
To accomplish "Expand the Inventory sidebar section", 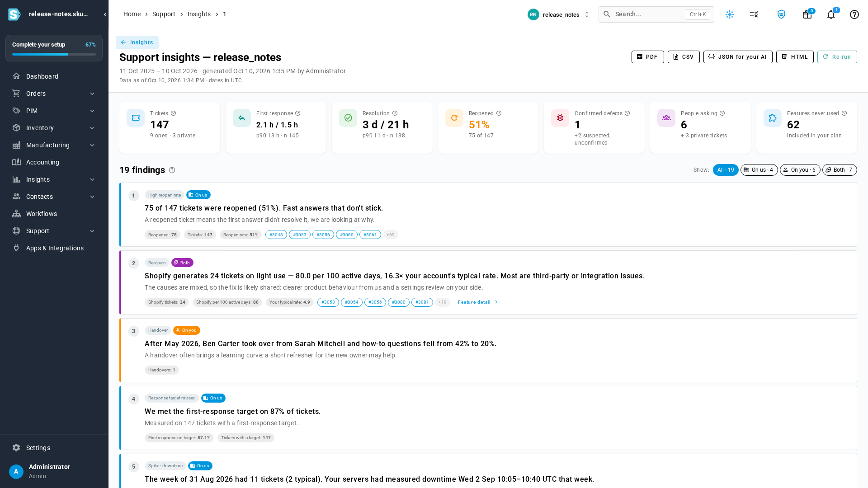I will [x=54, y=128].
